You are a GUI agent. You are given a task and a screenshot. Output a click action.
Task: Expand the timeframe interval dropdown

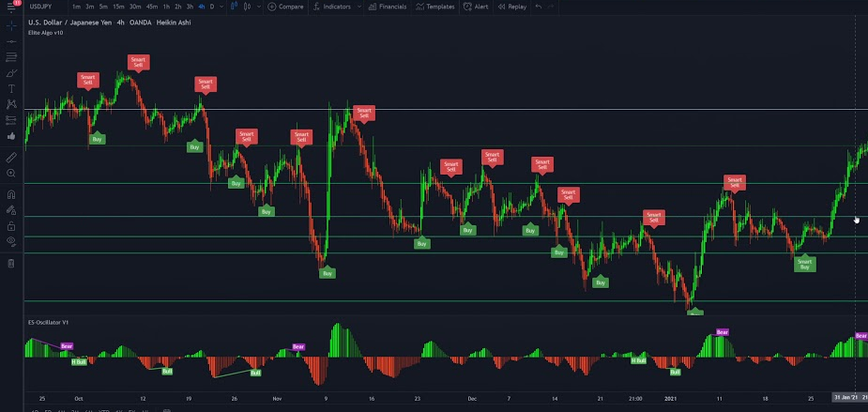coord(221,7)
